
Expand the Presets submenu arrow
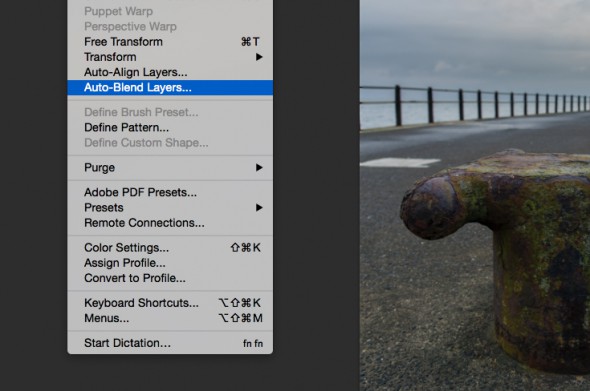tap(259, 208)
